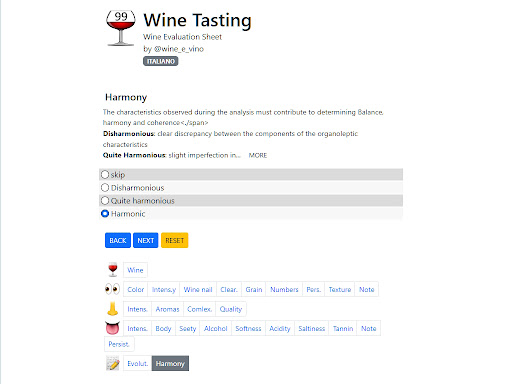Open the Tannin tab
This screenshot has height=384, width=512.
click(343, 329)
